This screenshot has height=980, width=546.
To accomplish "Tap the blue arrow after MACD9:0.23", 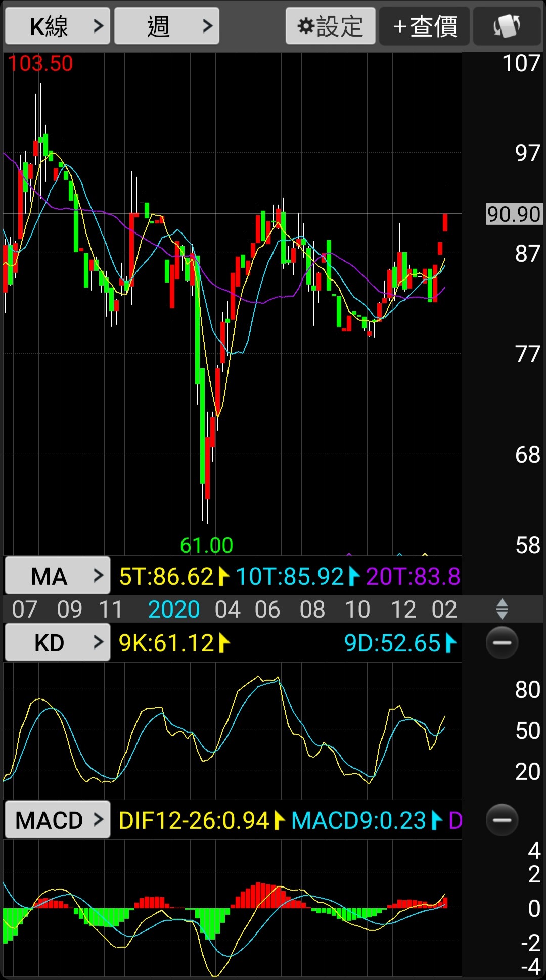I will [x=436, y=820].
